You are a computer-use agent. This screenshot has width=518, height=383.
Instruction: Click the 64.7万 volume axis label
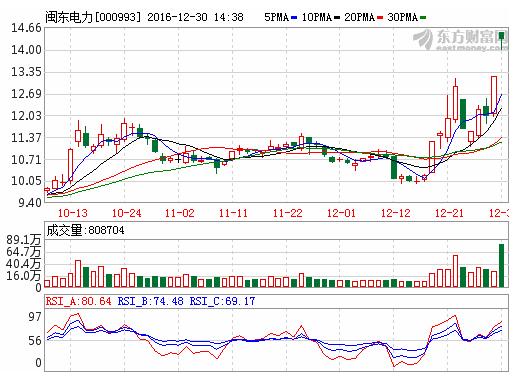[23, 252]
